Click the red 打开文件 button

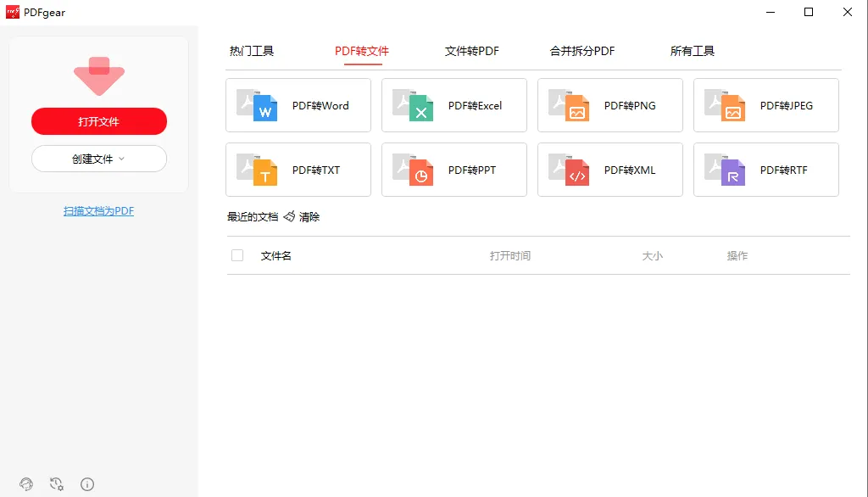(99, 121)
